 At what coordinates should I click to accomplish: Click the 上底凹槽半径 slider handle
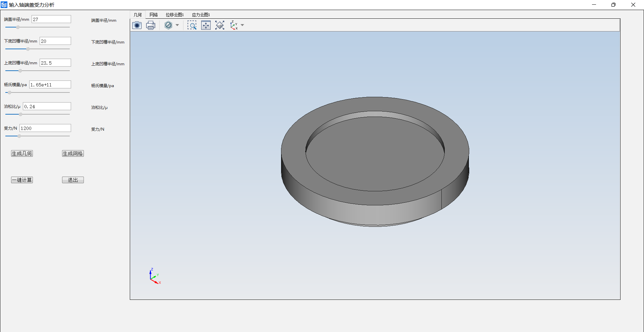click(20, 71)
